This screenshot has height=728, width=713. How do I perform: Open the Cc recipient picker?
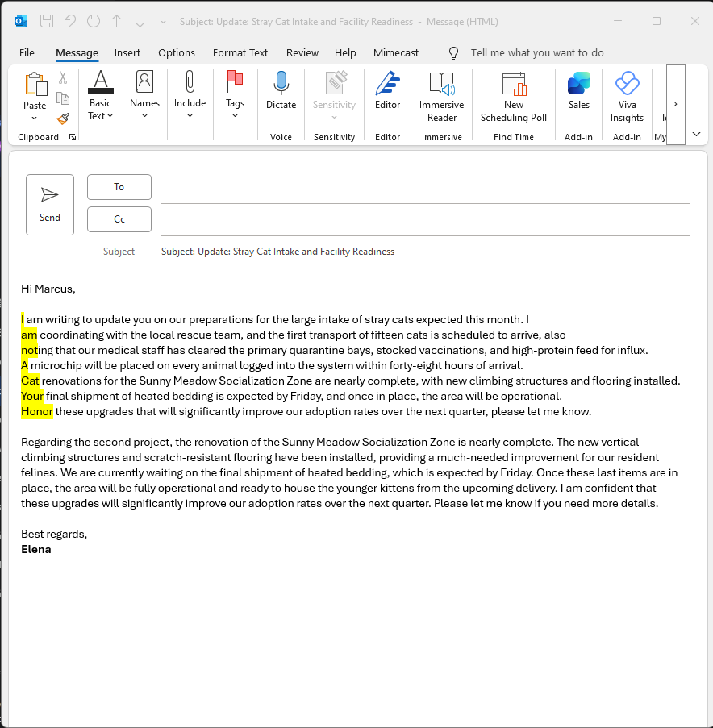[x=119, y=218]
